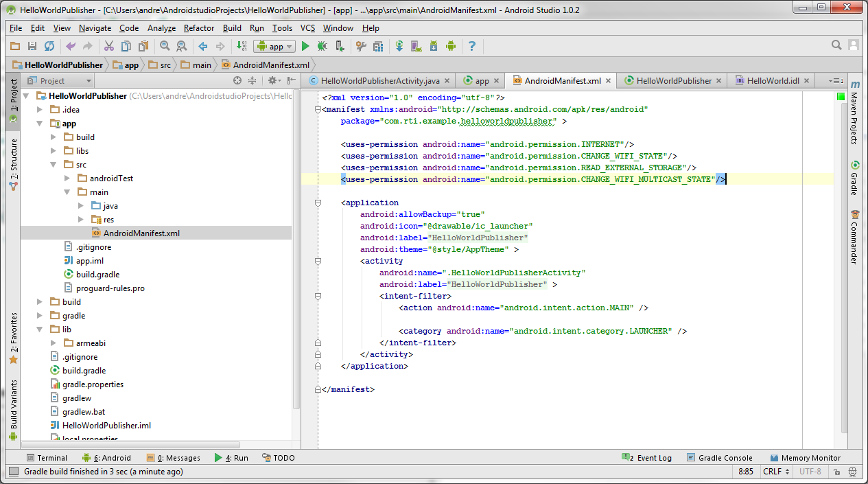Click the Debug bug icon
The width and height of the screenshot is (868, 484).
pyautogui.click(x=322, y=46)
